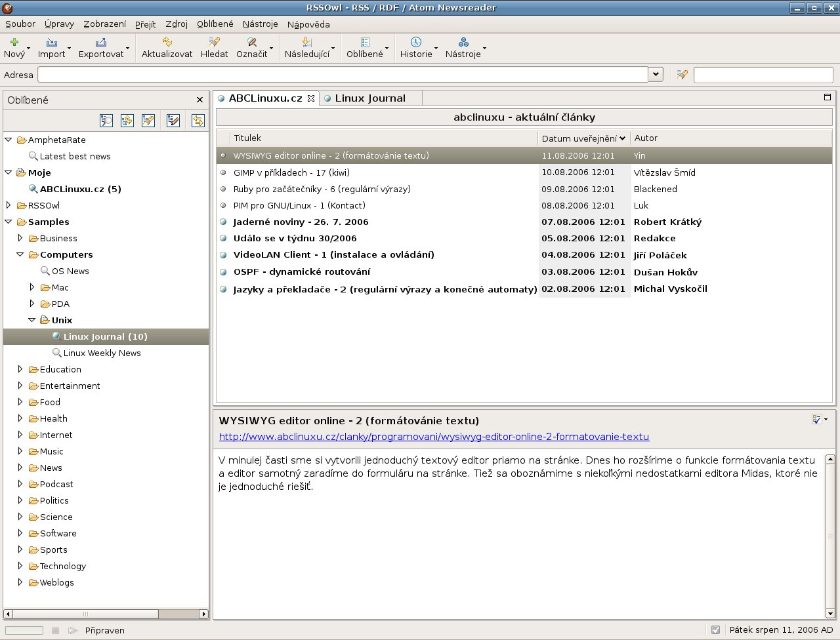
Task: Click the article text vertical scrollbar down arrow
Action: pyautogui.click(x=830, y=614)
